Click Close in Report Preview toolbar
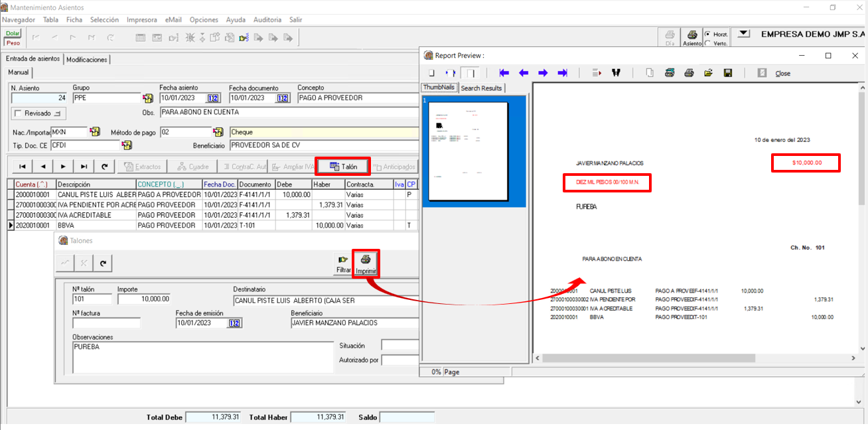The width and height of the screenshot is (868, 430). coord(783,74)
